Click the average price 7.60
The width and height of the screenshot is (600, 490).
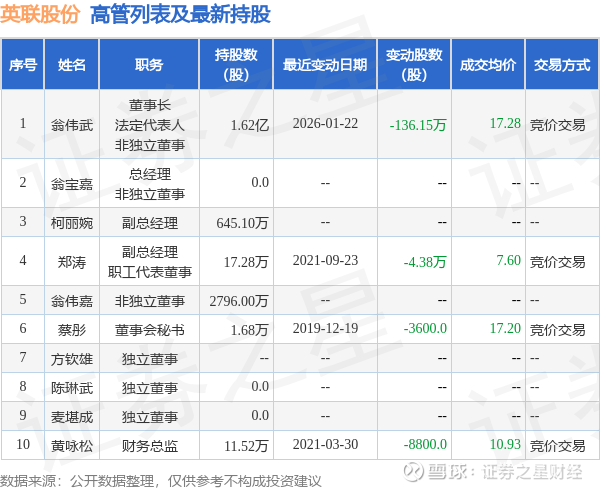pos(509,260)
